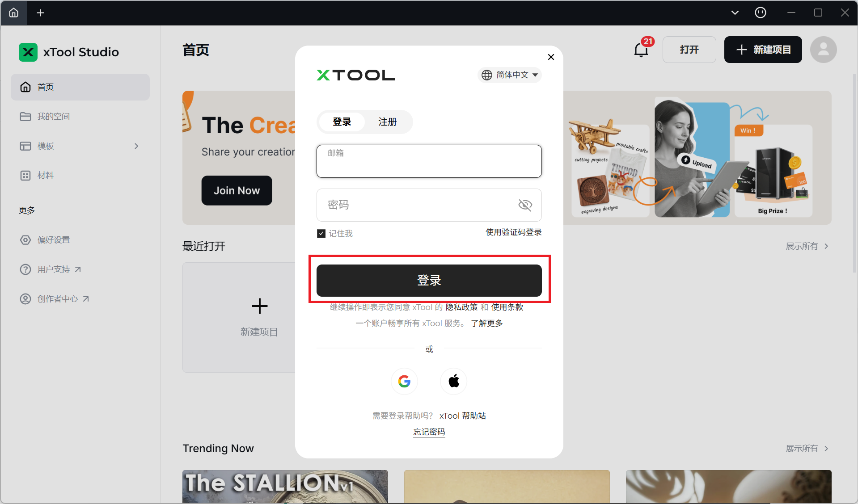This screenshot has width=858, height=504.
Task: Expand the 模板 sidebar submenu
Action: tap(136, 146)
